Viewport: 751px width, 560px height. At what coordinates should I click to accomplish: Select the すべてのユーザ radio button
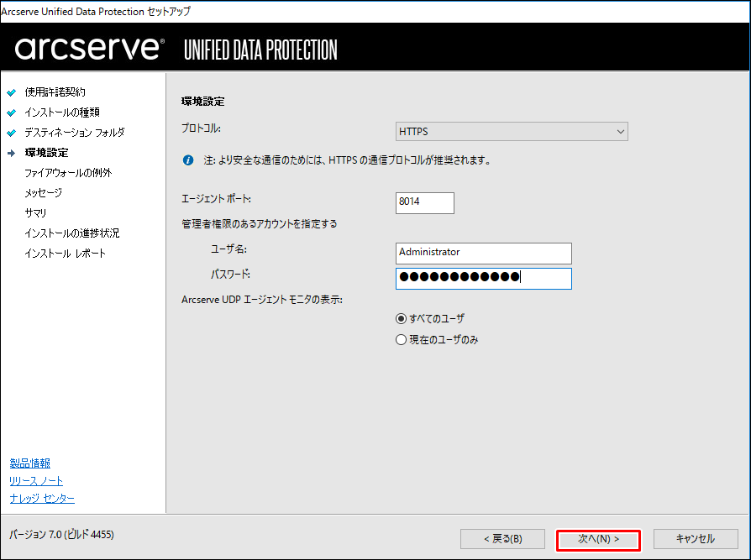pyautogui.click(x=401, y=319)
